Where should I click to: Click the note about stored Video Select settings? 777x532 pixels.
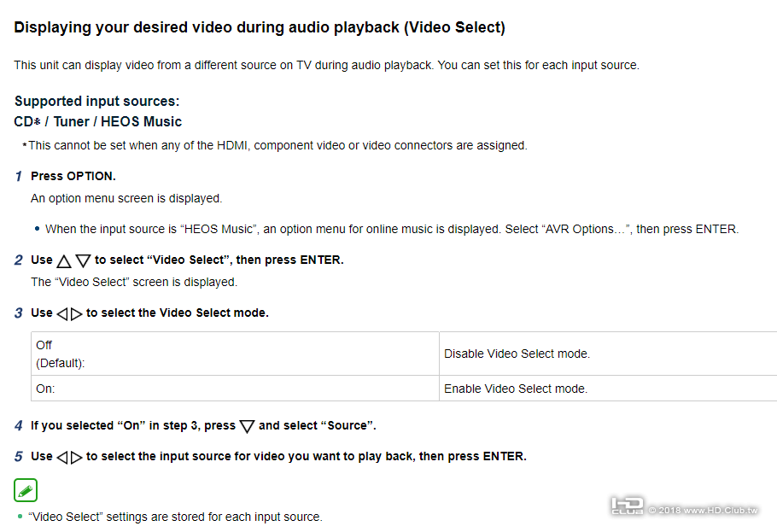[x=175, y=517]
